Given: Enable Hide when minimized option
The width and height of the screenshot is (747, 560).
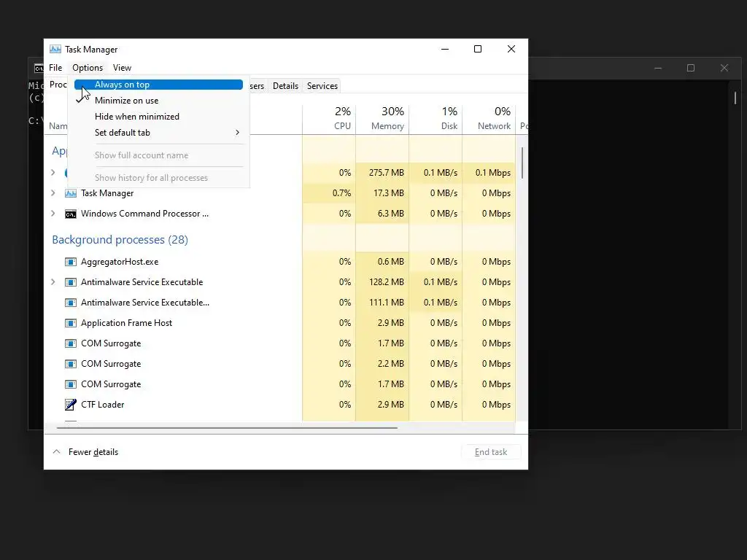Looking at the screenshot, I should tap(158, 117).
